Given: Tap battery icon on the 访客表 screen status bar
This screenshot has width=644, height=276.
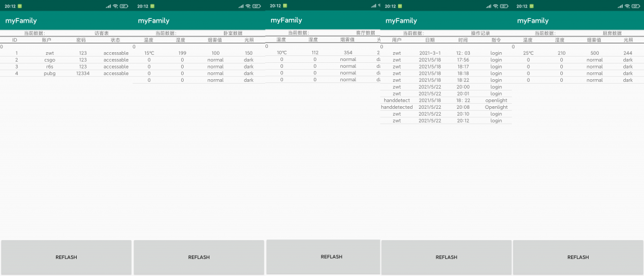Looking at the screenshot, I should (124, 6).
